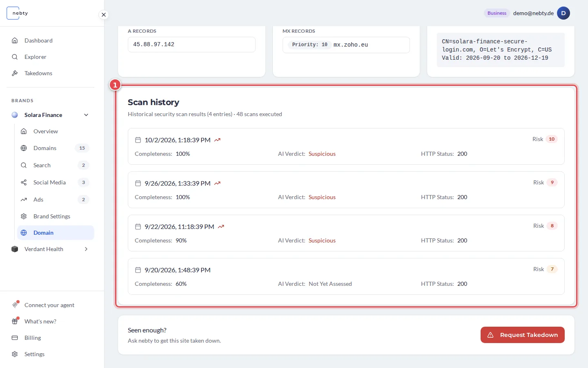The height and width of the screenshot is (368, 588).
Task: Click the Overview home icon
Action: (x=24, y=131)
